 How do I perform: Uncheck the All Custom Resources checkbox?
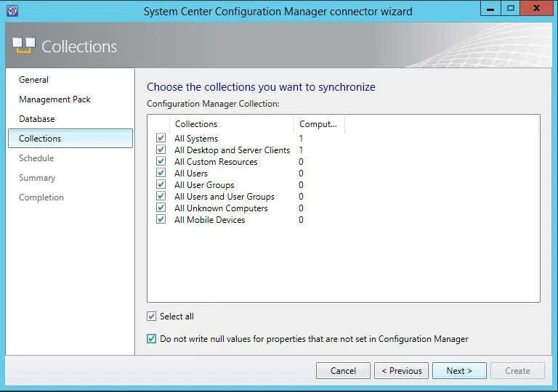161,161
